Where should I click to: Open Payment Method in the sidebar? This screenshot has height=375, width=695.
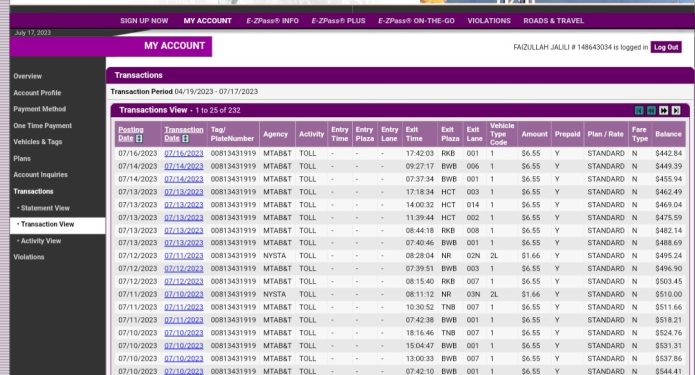(x=39, y=109)
